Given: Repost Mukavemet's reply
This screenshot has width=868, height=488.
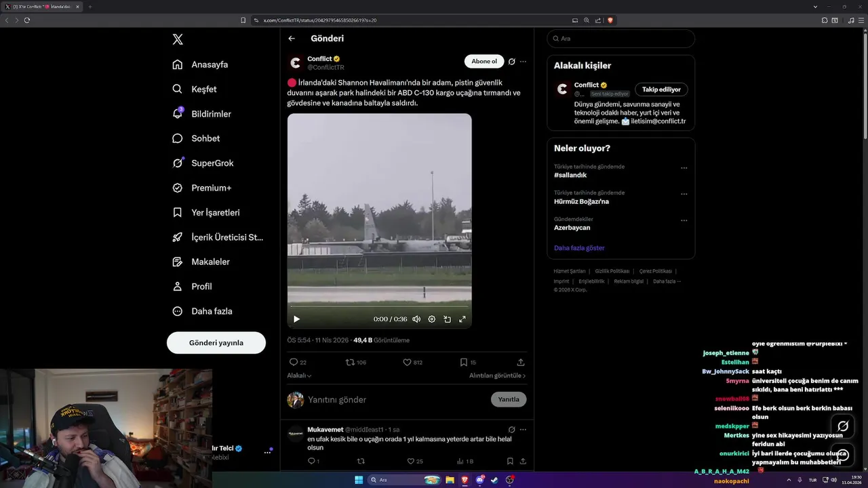Looking at the screenshot, I should 361,462.
